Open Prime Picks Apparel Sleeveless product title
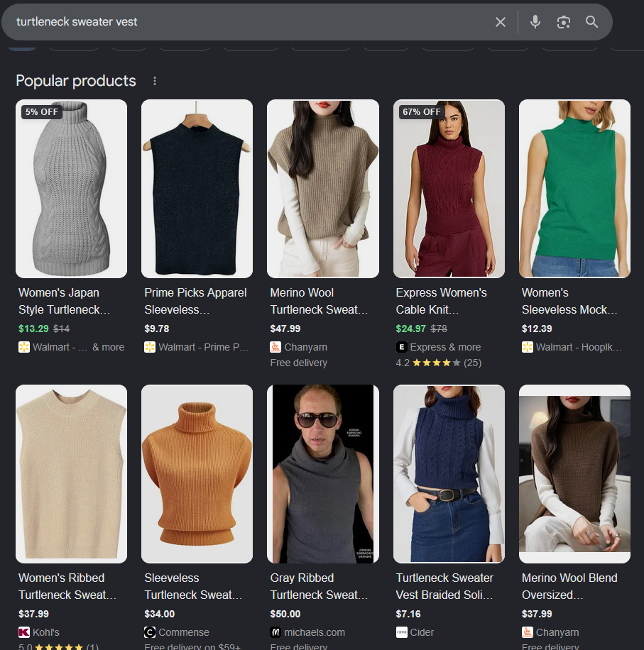Viewport: 644px width, 650px height. pyautogui.click(x=195, y=301)
